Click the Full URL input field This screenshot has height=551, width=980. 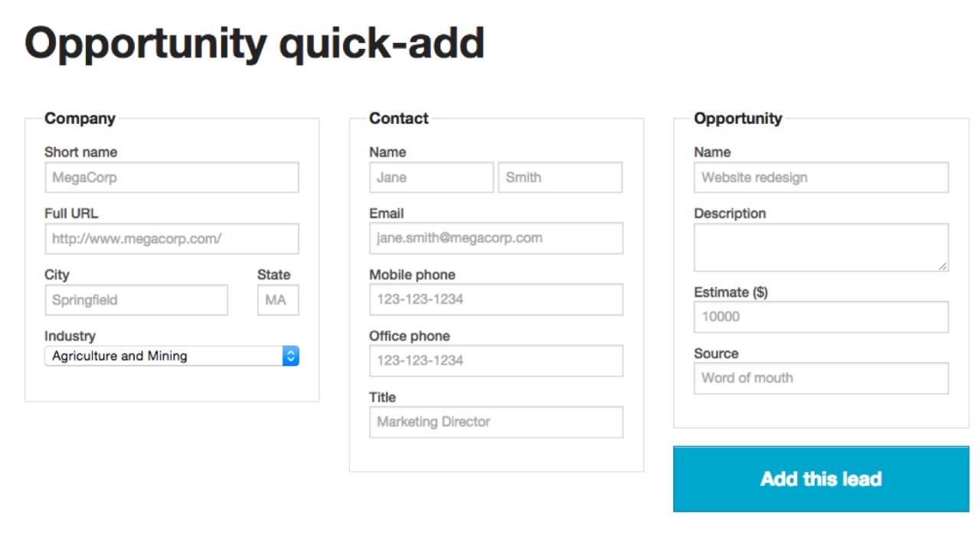tap(171, 239)
